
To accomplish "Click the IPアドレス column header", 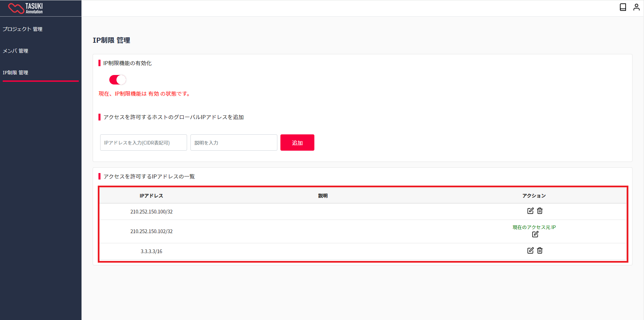I will (x=151, y=196).
